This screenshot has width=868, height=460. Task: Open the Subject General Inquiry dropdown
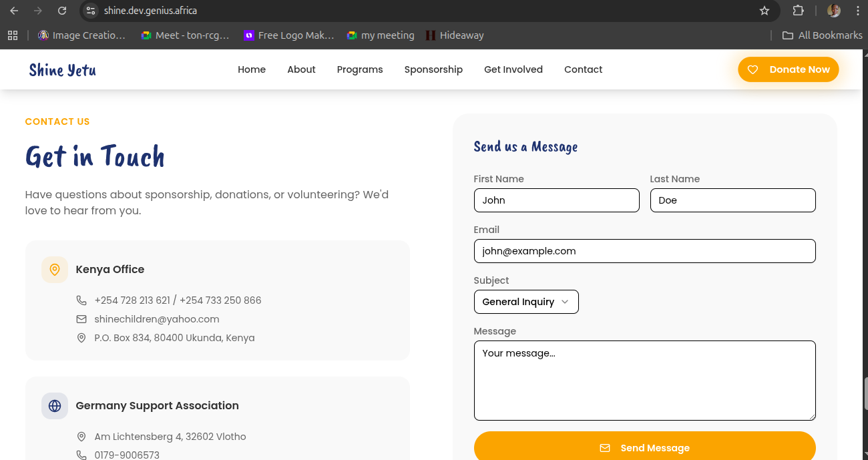tap(526, 302)
